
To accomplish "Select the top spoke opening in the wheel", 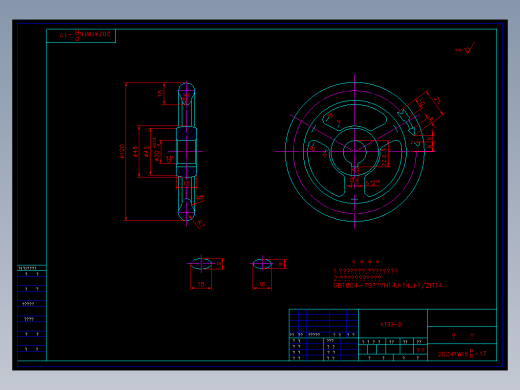I will coord(355,118).
